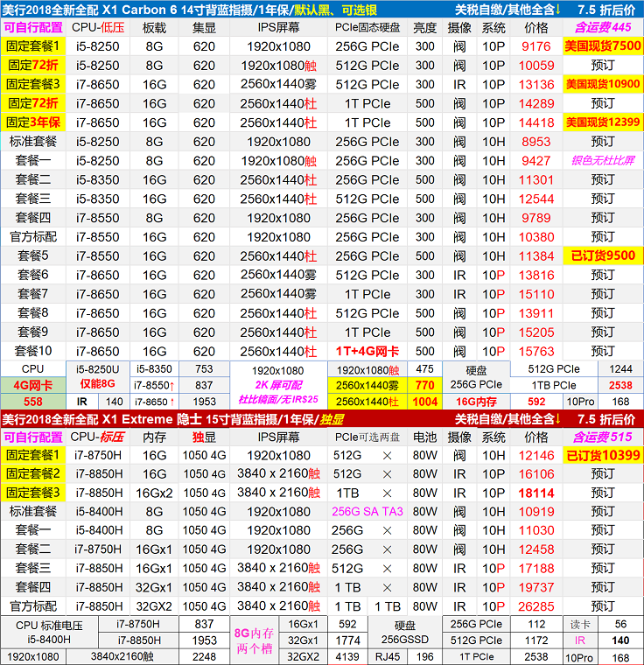Screen dimensions: 644x665
Task: Select the 2K屏可配 note cell
Action: 278,385
